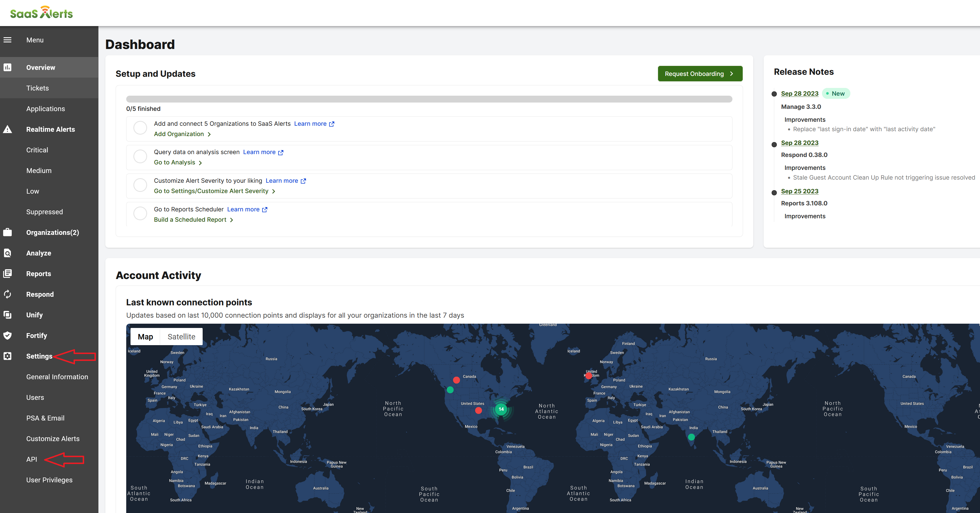
Task: Click the Menu label in sidebar
Action: [35, 40]
